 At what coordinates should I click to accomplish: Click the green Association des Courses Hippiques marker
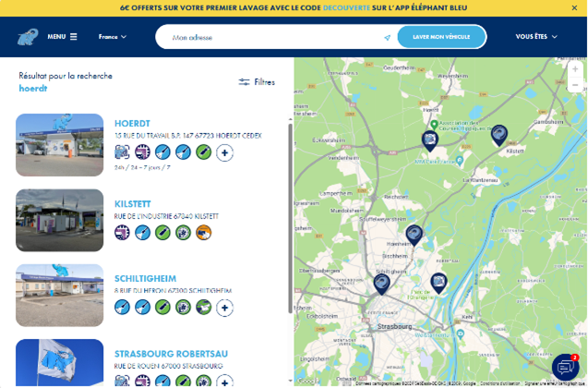pos(434,125)
